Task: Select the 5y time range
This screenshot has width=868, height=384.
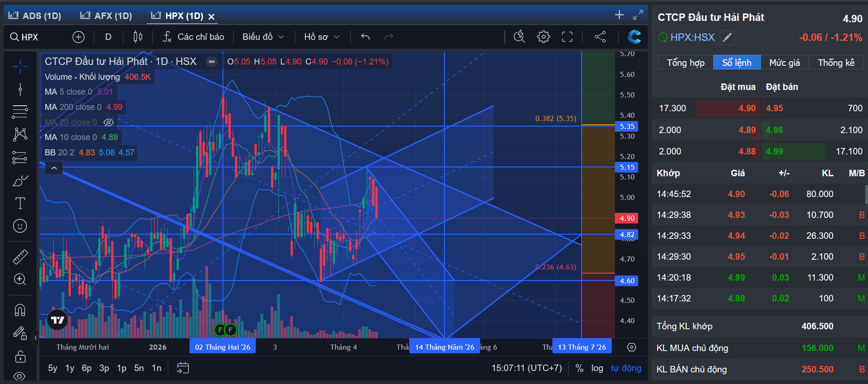Action: (x=53, y=368)
